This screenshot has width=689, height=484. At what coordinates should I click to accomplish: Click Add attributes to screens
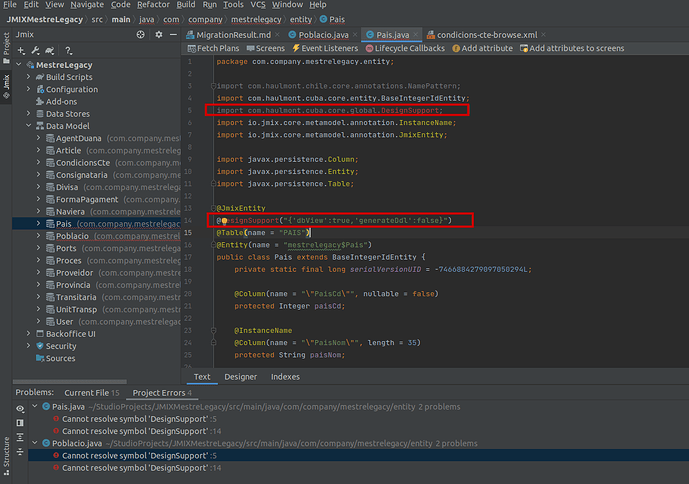[x=572, y=48]
